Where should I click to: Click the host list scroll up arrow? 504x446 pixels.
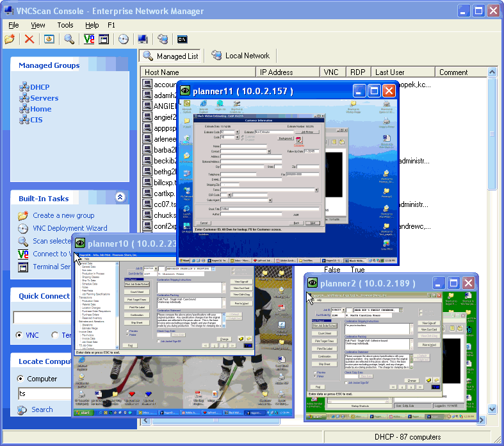[492, 72]
